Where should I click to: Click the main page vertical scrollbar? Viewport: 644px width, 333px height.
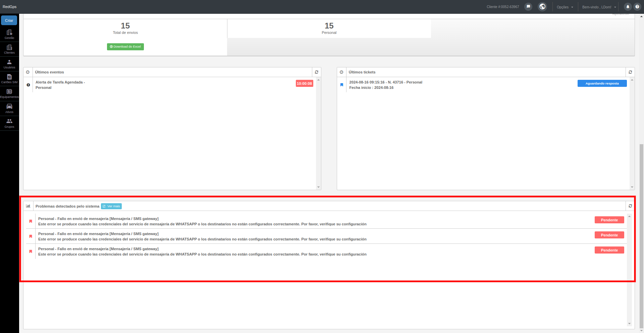coord(641,236)
